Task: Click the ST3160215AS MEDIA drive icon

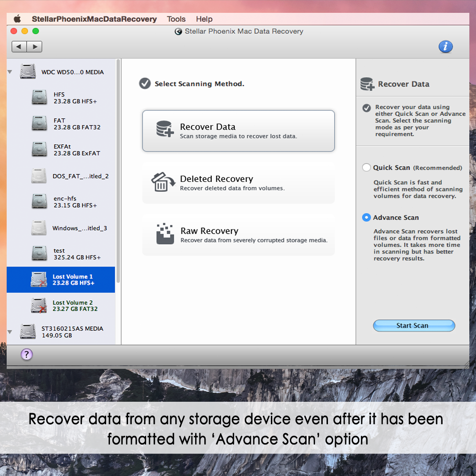Action: tap(28, 331)
